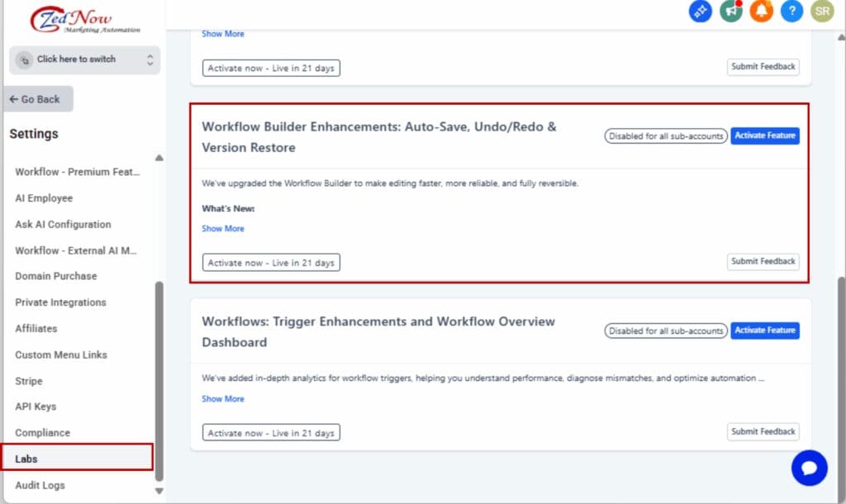Screen dimensions: 846x504
Task: Click the blue sparkle icon in the header
Action: 700,12
